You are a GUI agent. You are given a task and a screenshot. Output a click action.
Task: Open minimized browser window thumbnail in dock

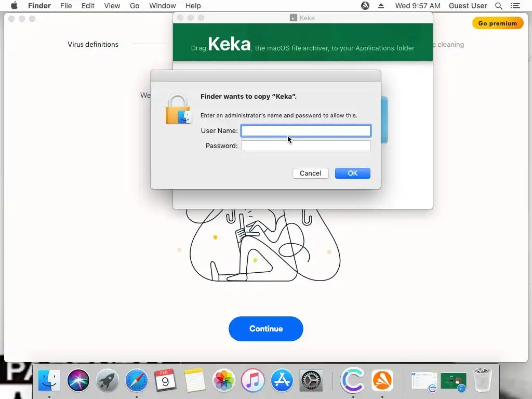pyautogui.click(x=424, y=381)
